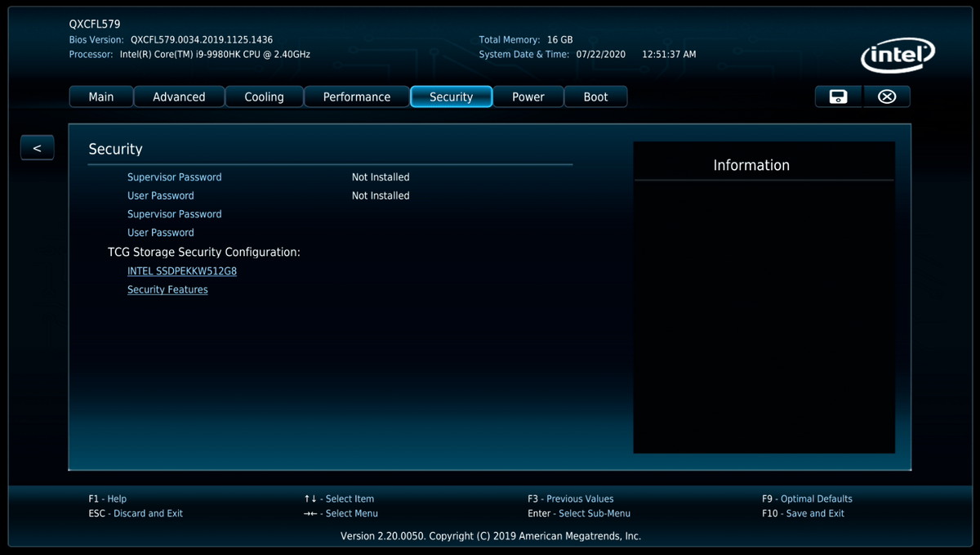Open the Main tab
This screenshot has height=555, width=980.
(100, 96)
